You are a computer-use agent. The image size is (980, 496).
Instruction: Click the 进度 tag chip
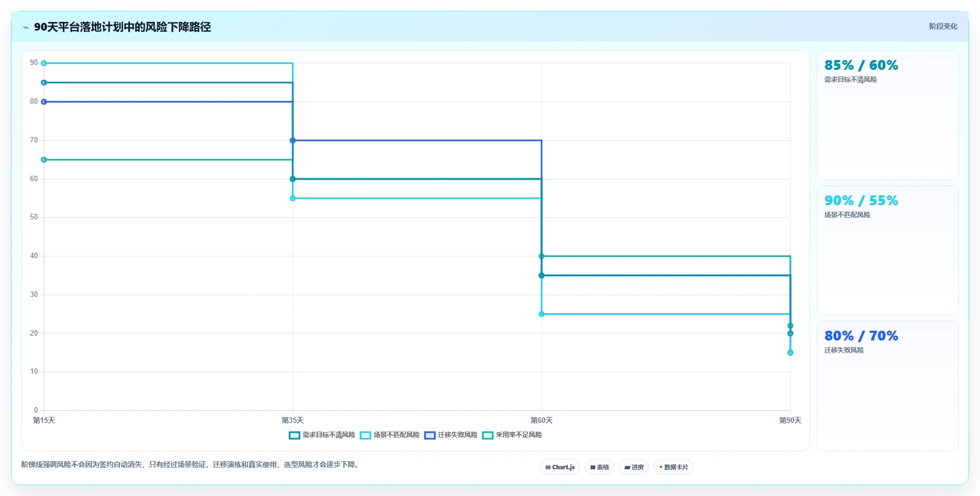pos(634,467)
